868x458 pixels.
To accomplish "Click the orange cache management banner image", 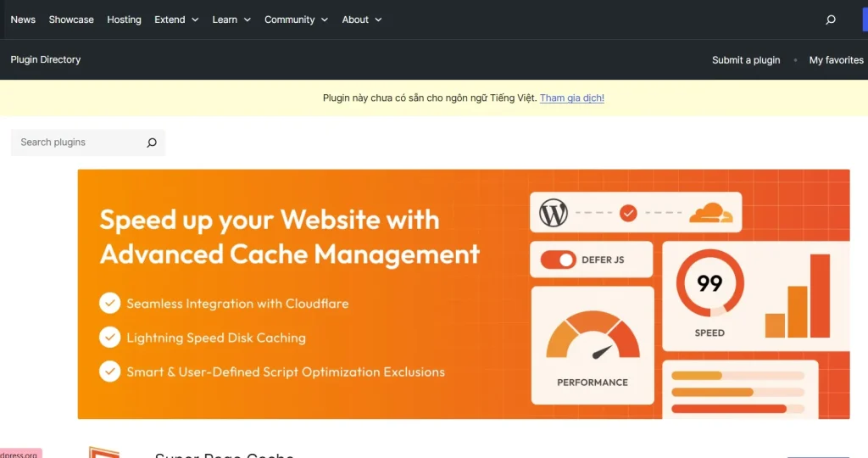I will pos(464,294).
